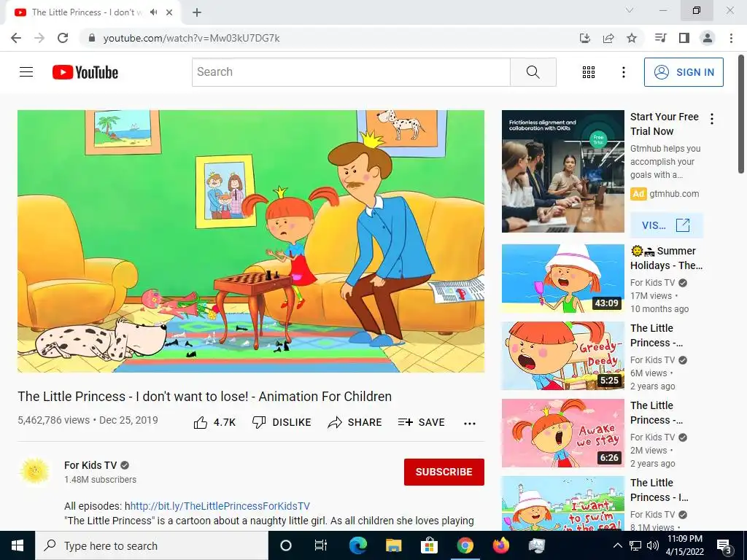The image size is (747, 560).
Task: Subscribe to For Kids TV
Action: tap(444, 472)
